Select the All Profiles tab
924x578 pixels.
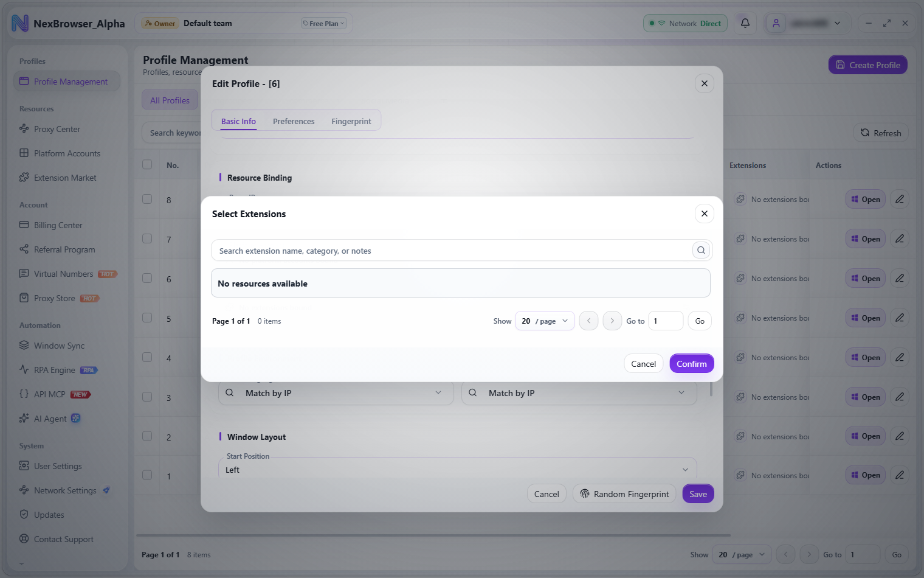(x=170, y=100)
